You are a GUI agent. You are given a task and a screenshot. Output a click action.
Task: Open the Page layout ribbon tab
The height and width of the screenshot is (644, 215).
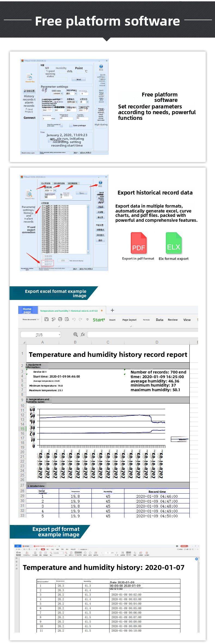[x=129, y=320]
